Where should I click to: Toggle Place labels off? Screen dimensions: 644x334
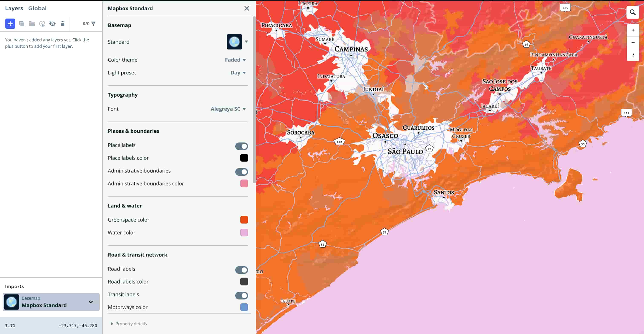coord(241,146)
